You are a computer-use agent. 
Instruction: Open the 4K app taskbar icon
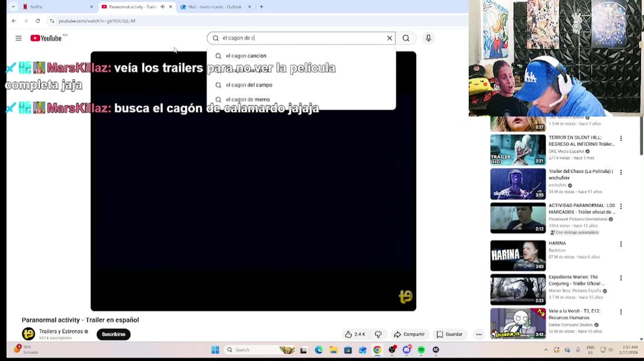436,350
